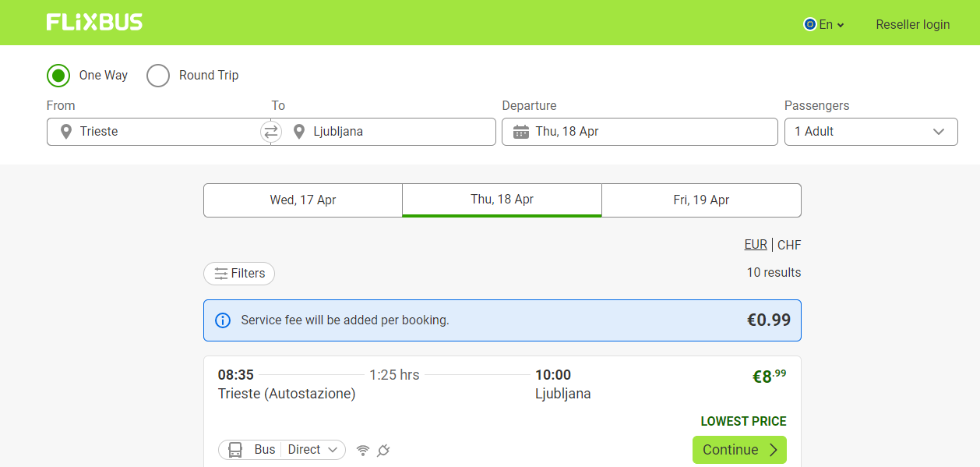Image resolution: width=980 pixels, height=467 pixels.
Task: Click the Ljubljana location pin icon
Action: coord(298,132)
